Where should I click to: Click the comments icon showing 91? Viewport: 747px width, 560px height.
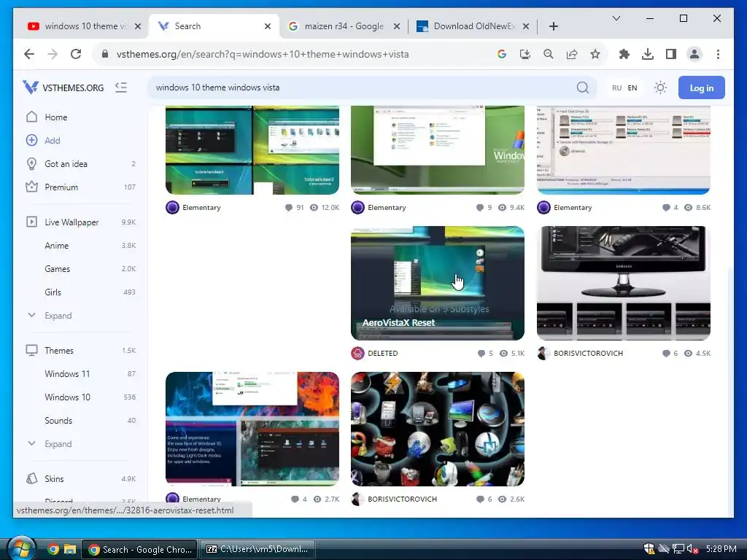pyautogui.click(x=288, y=208)
